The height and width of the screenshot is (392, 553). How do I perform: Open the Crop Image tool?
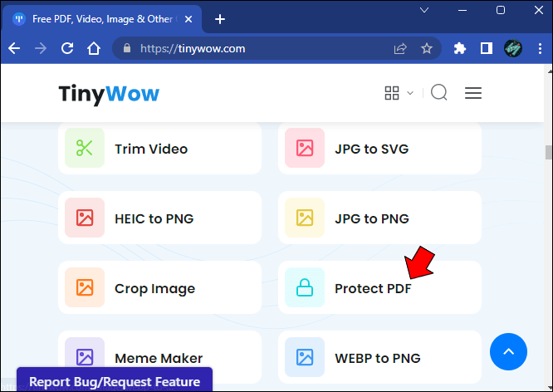coord(159,287)
